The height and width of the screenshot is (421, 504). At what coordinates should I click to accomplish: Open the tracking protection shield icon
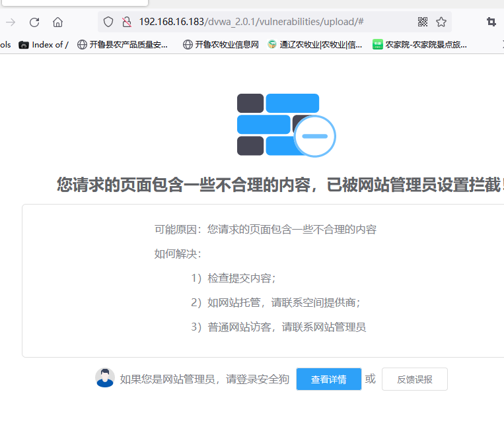[108, 22]
